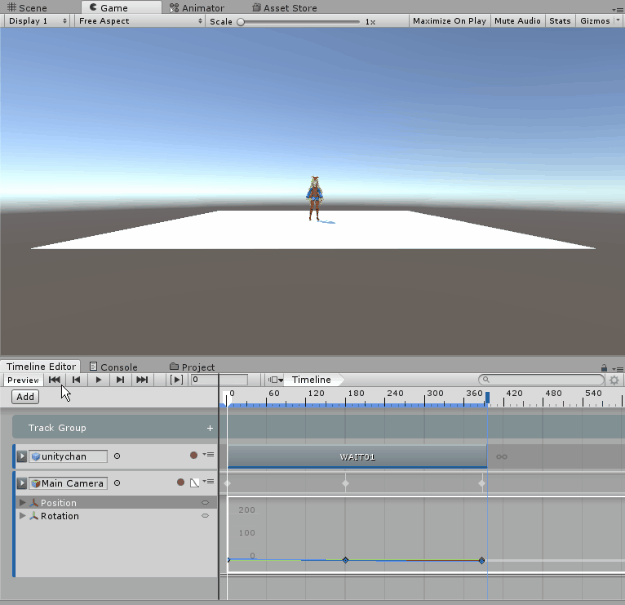
Task: Toggle Mute Audio
Action: click(x=517, y=21)
